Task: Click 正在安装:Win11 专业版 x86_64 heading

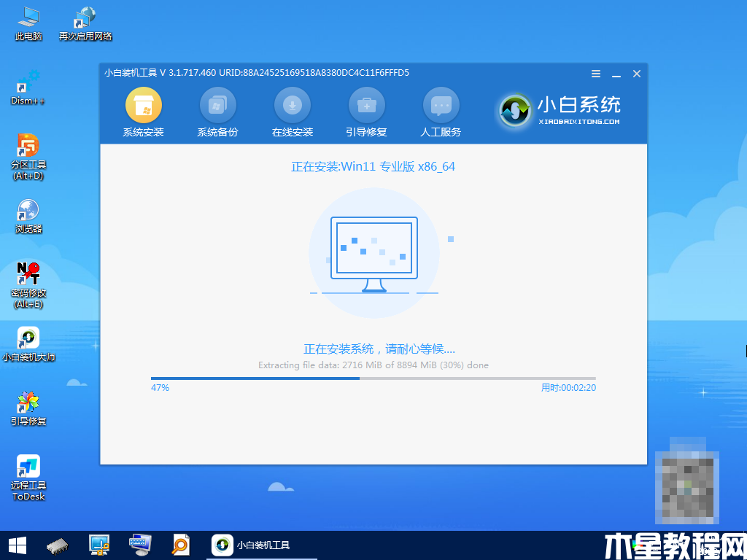Action: pos(373,167)
